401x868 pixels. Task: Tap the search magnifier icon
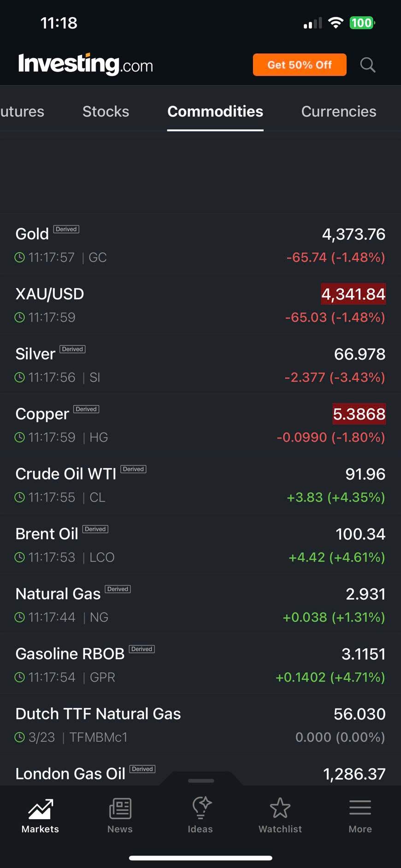367,65
